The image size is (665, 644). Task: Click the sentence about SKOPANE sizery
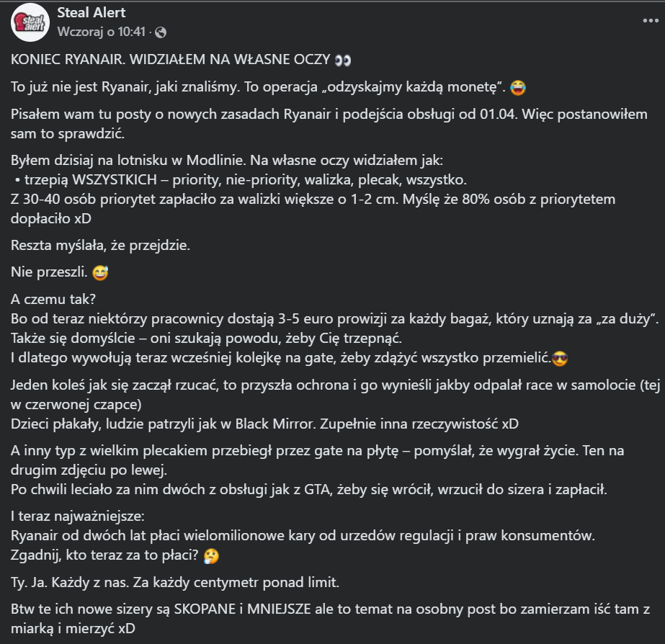[331, 619]
